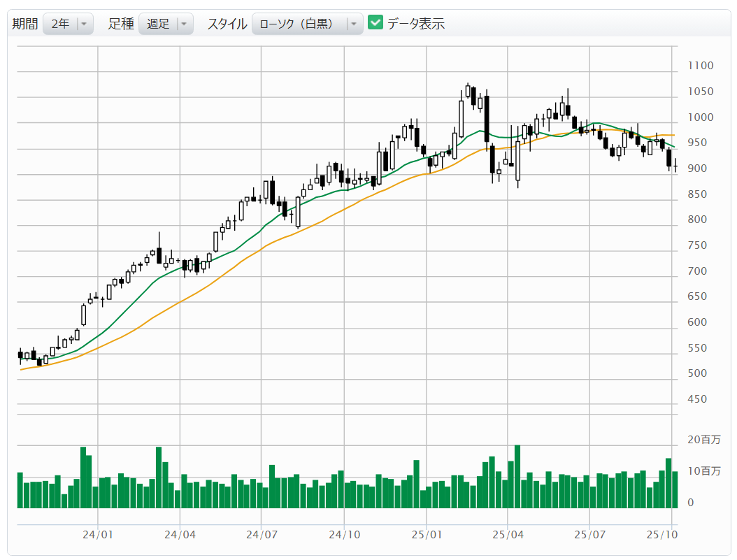Screen dimensions: 737x560
Task: Click the 20百万 volume axis label
Action: click(704, 440)
